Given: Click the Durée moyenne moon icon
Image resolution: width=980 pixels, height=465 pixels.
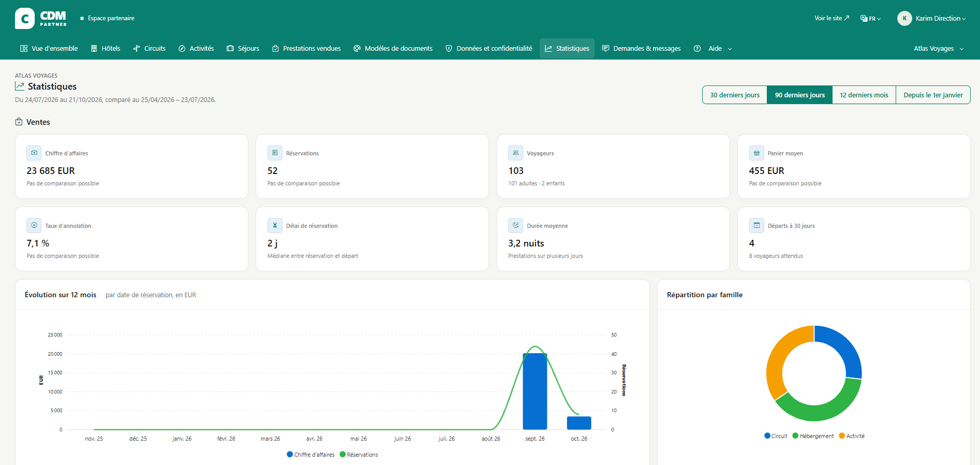Looking at the screenshot, I should [515, 225].
